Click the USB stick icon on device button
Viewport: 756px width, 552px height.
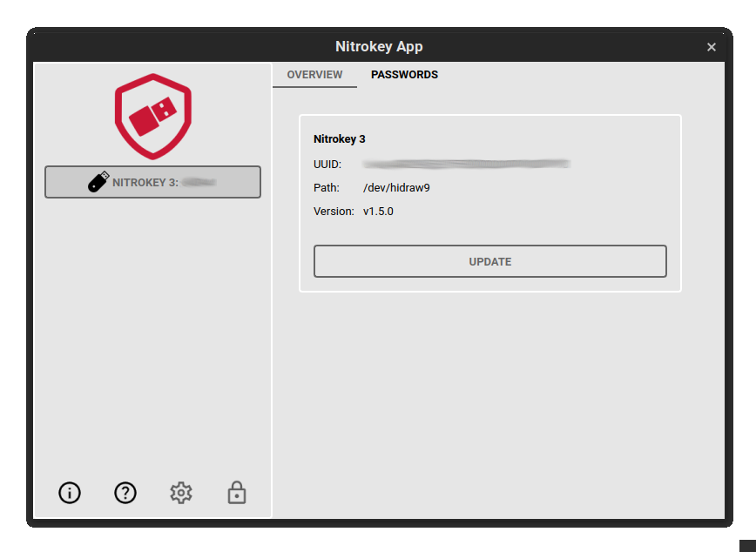[98, 182]
